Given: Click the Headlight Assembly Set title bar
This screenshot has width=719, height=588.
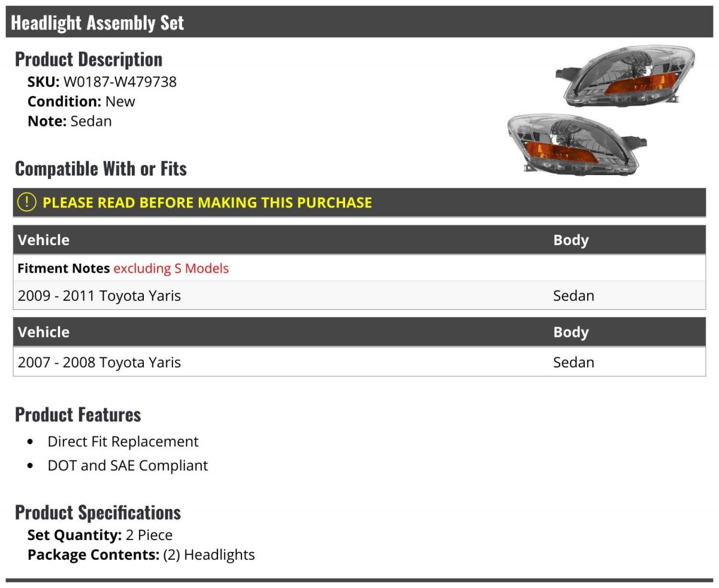Looking at the screenshot, I should (x=359, y=22).
